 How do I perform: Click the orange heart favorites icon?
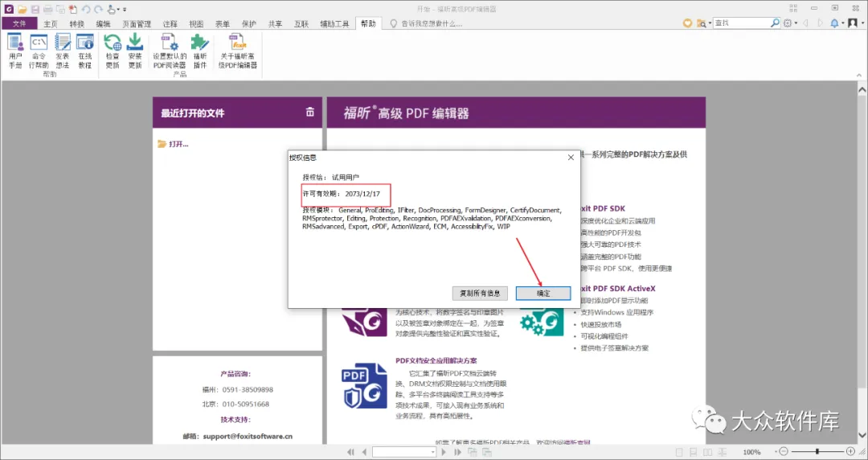[687, 23]
